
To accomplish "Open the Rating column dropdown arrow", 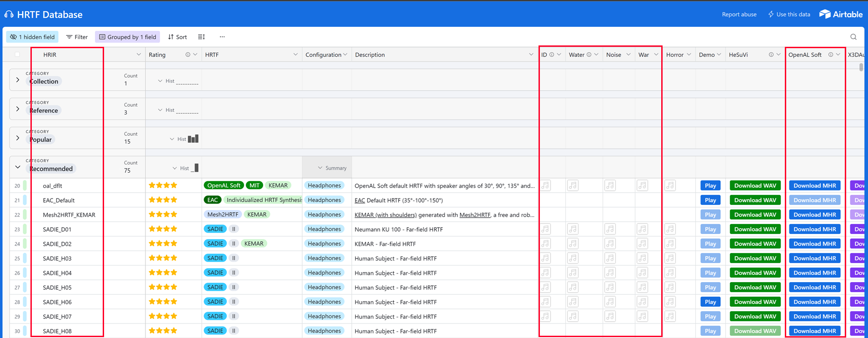I will pyautogui.click(x=195, y=55).
